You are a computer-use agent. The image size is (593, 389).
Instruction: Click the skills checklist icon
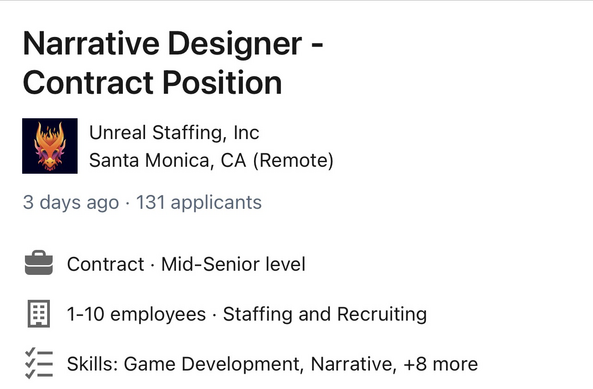click(x=39, y=363)
